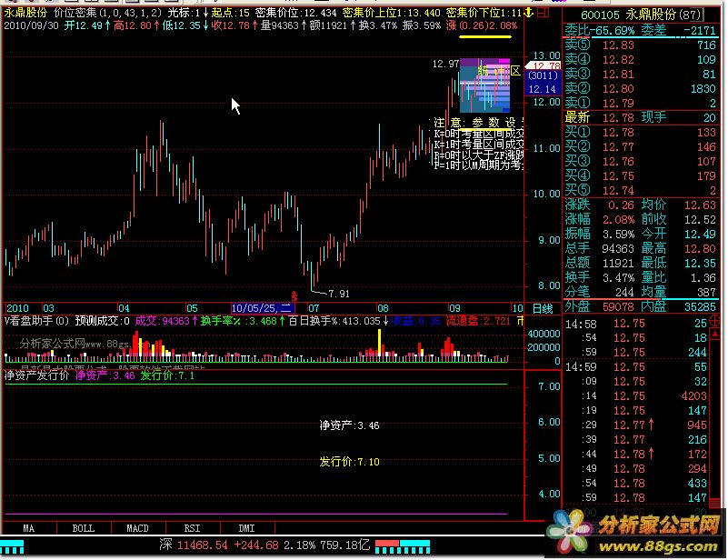Click month label 04 on the time axis
Image resolution: width=728 pixels, height=560 pixels.
click(x=124, y=308)
